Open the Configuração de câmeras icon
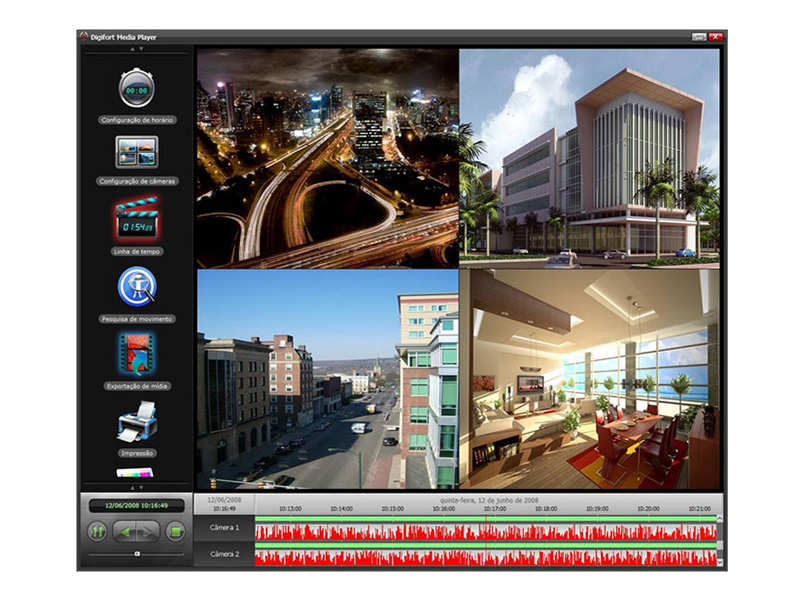 [x=136, y=152]
